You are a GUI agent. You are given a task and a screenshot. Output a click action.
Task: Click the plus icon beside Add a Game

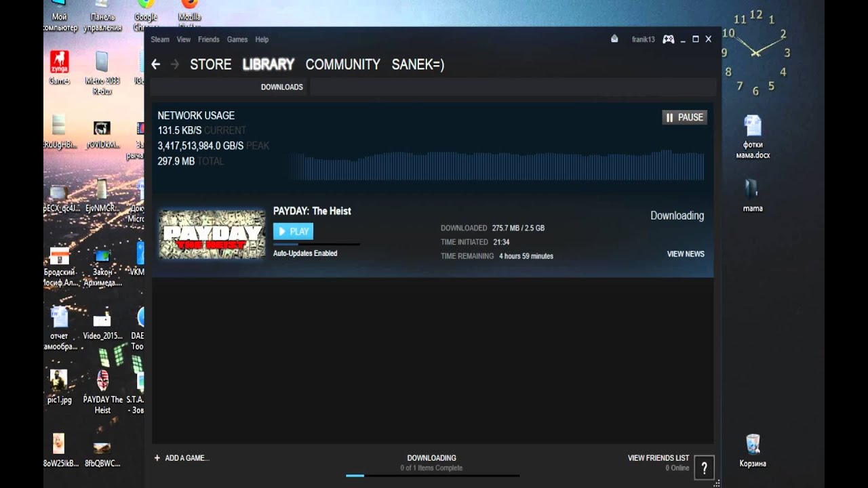click(157, 458)
